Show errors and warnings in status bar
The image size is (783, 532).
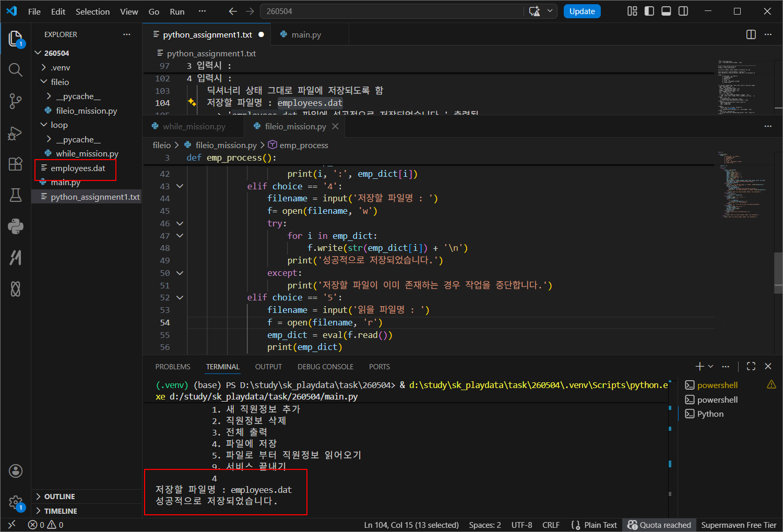coord(46,525)
